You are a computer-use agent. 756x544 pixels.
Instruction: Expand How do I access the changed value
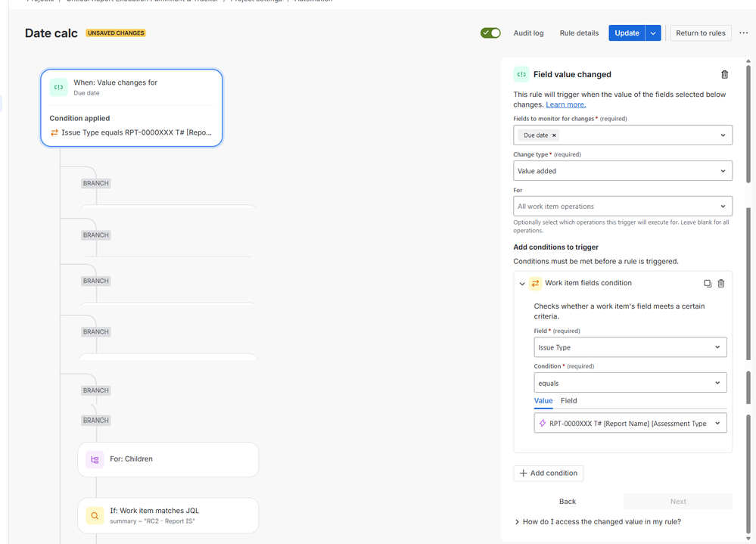[597, 522]
